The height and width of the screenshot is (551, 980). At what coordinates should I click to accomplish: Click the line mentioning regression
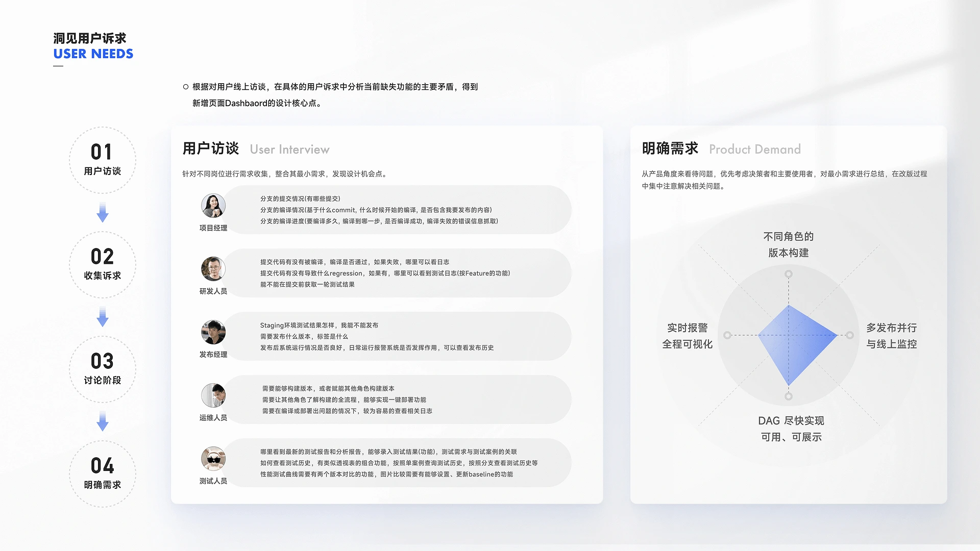(385, 273)
